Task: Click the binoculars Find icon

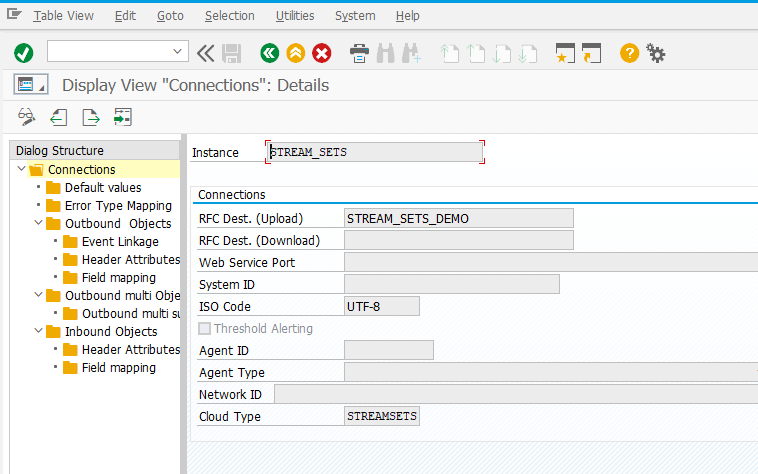Action: (x=384, y=53)
